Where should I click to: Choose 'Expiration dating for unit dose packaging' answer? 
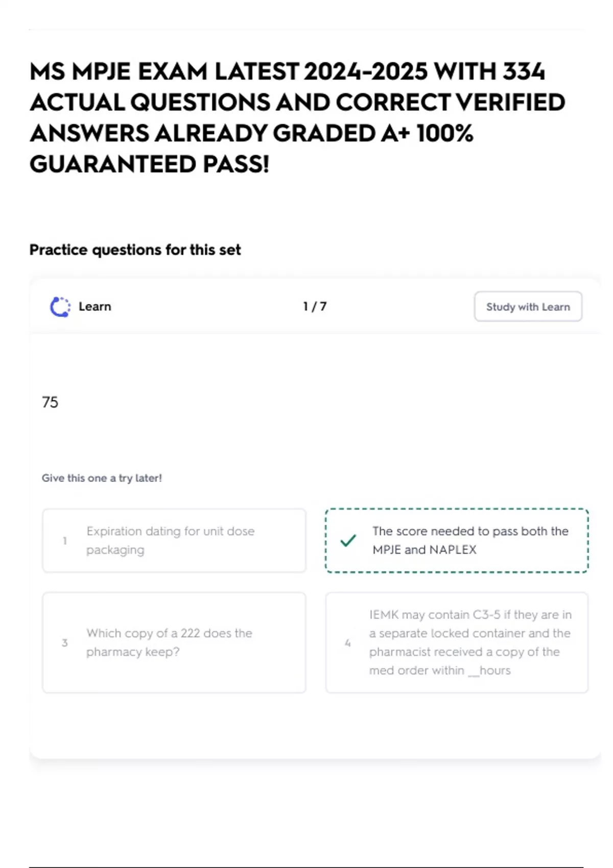pos(174,540)
